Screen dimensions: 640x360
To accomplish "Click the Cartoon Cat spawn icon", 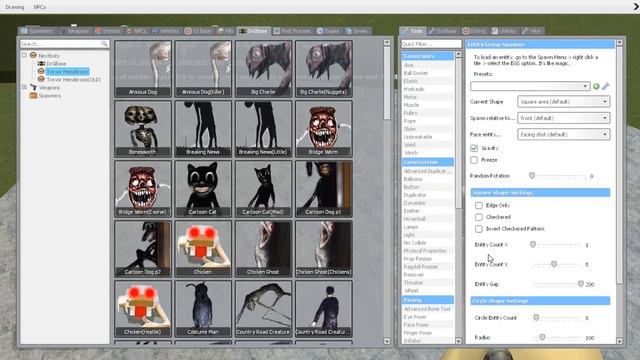I will pos(203,189).
